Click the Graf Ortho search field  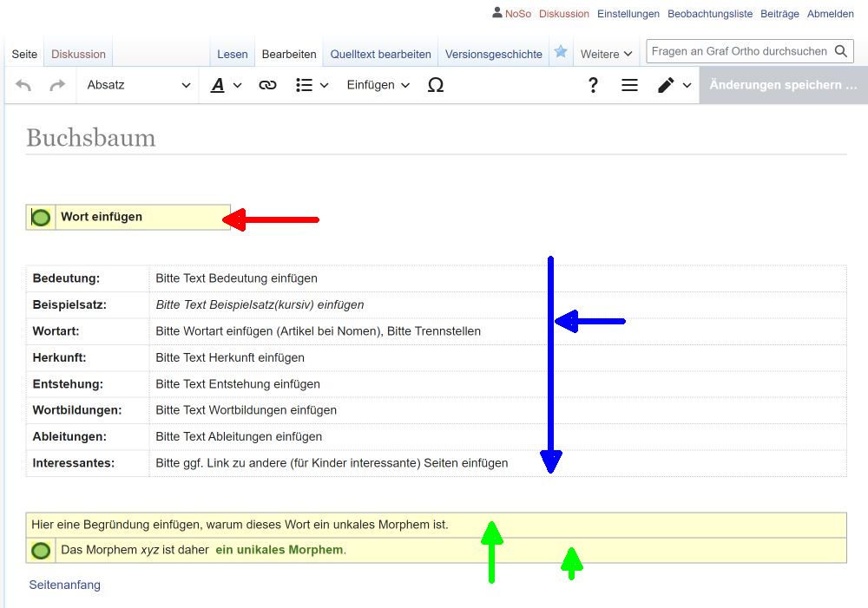pos(739,51)
